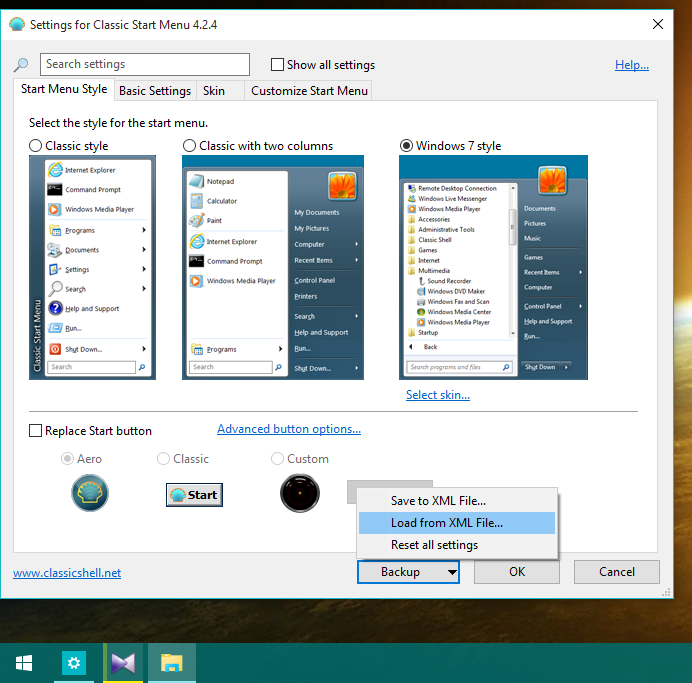The height and width of the screenshot is (683, 692).
Task: Open the Backup dropdown button
Action: pyautogui.click(x=408, y=572)
